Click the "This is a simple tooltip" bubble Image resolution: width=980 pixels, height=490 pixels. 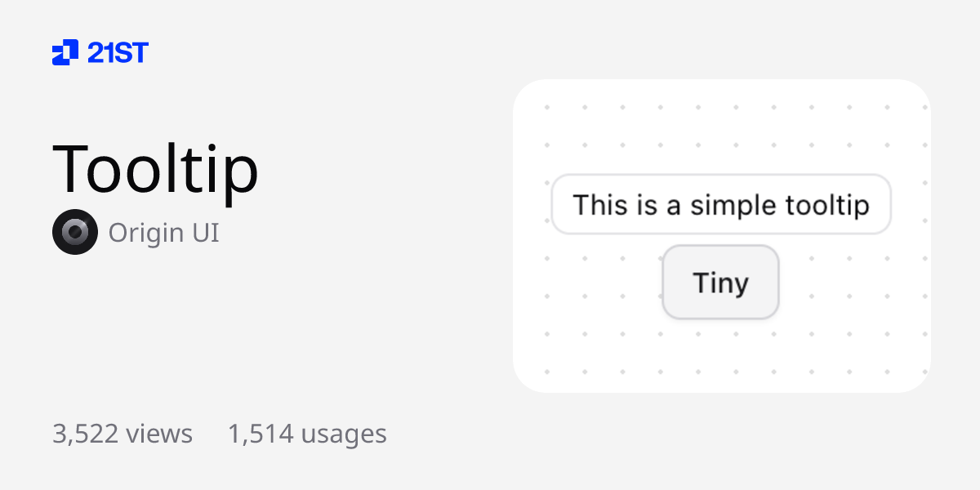pos(720,204)
